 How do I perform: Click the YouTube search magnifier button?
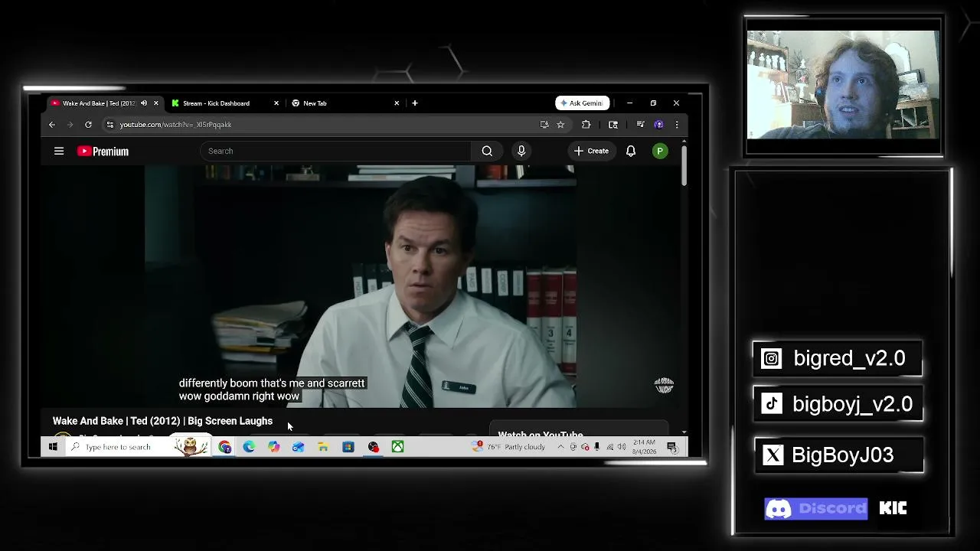(x=487, y=151)
